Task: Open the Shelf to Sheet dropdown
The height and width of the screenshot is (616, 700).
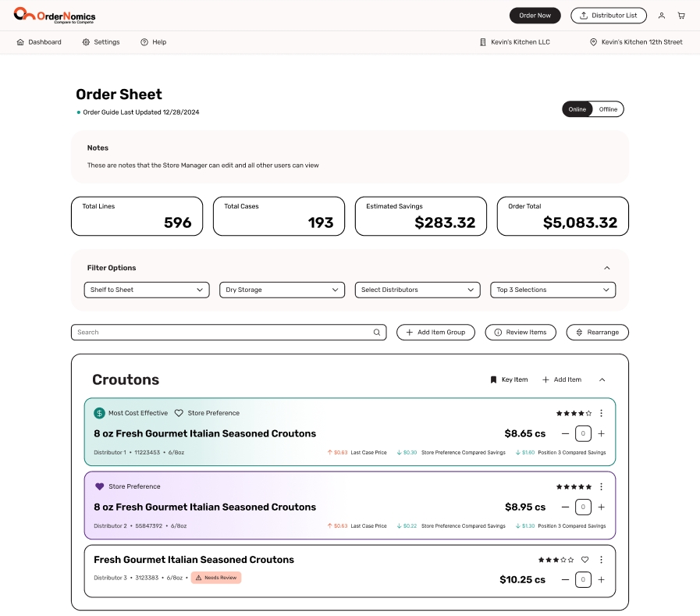Action: (x=147, y=290)
